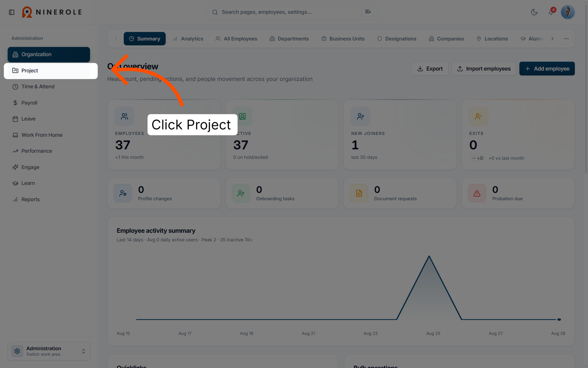Image resolution: width=588 pixels, height=368 pixels.
Task: Open the more options ellipsis menu
Action: coord(566,39)
